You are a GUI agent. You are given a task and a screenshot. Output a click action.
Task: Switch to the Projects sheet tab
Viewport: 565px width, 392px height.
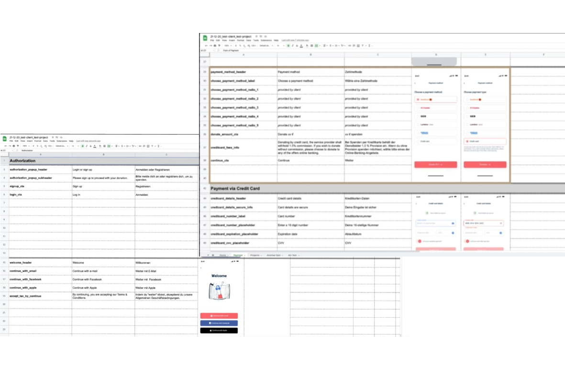click(x=255, y=256)
